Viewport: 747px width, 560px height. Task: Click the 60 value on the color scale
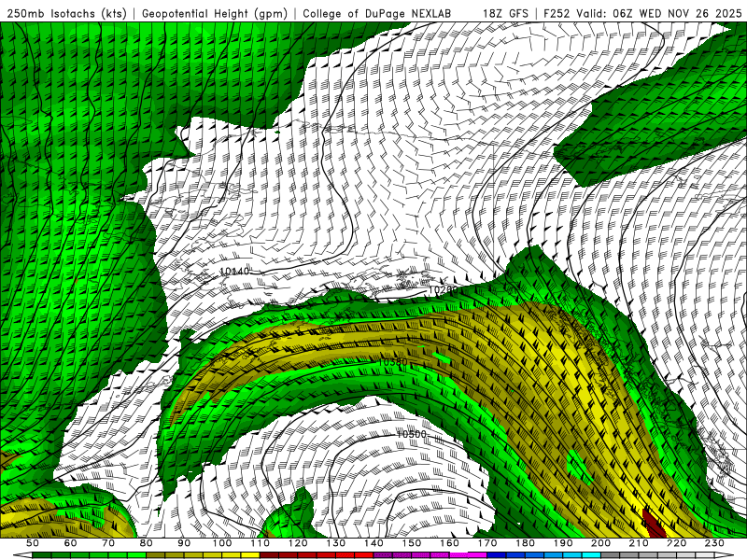tap(71, 543)
